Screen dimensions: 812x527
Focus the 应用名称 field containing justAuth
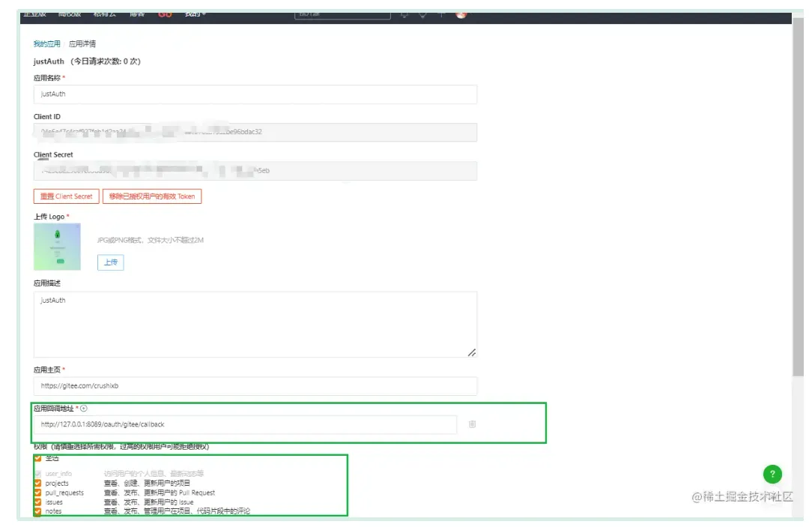[x=255, y=94]
